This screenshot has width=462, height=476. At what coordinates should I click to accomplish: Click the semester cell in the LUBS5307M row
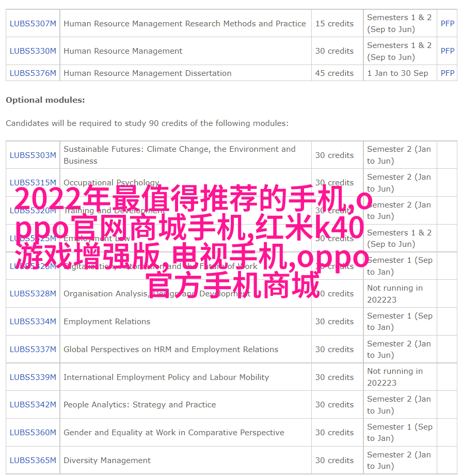coord(399,23)
